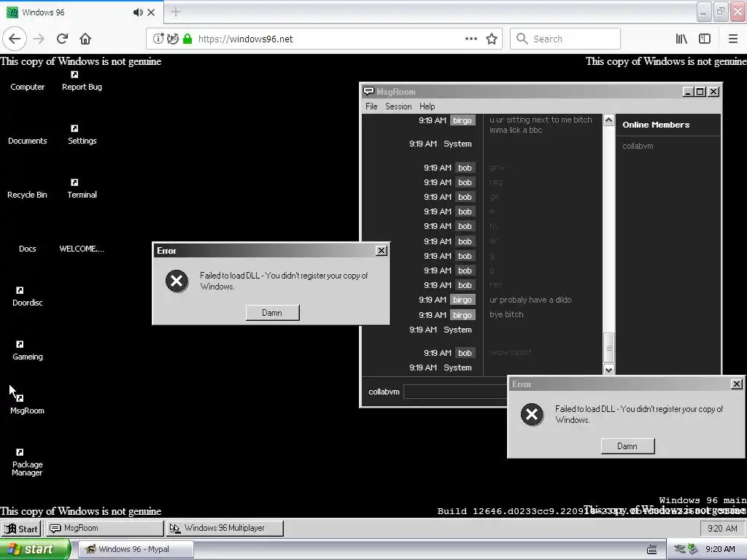Click the message 'ur probaly have a dildo'
This screenshot has height=560, width=747.
[530, 300]
